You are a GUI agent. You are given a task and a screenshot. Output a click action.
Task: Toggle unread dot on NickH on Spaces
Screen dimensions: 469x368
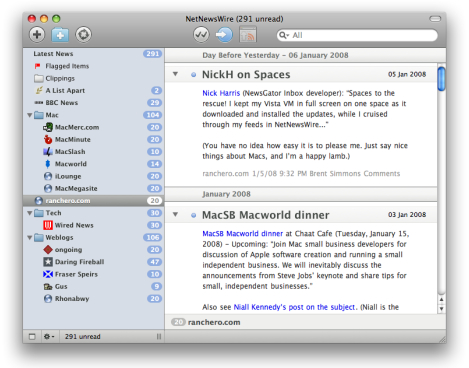coord(193,75)
